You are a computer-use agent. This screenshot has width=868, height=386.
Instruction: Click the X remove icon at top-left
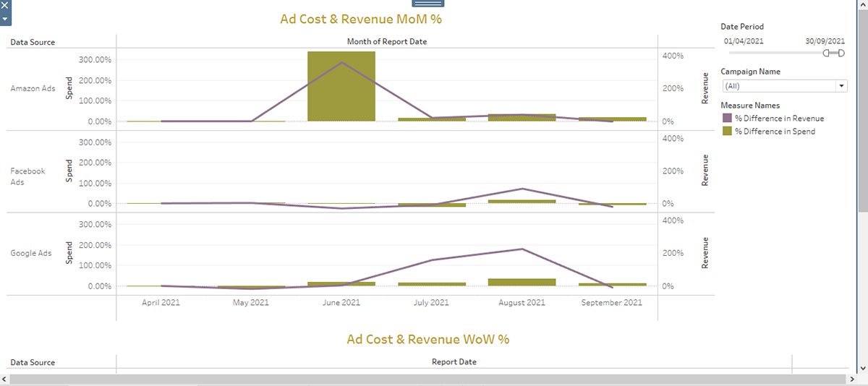click(x=5, y=5)
